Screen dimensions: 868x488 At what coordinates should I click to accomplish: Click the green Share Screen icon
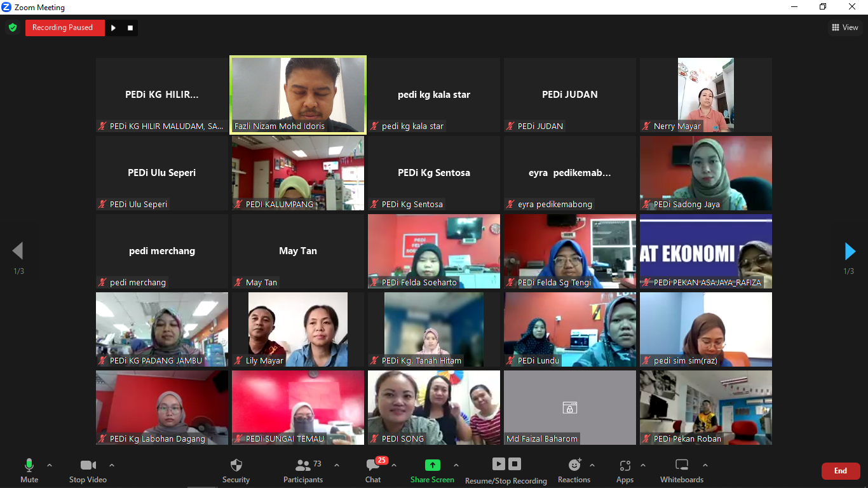432,465
